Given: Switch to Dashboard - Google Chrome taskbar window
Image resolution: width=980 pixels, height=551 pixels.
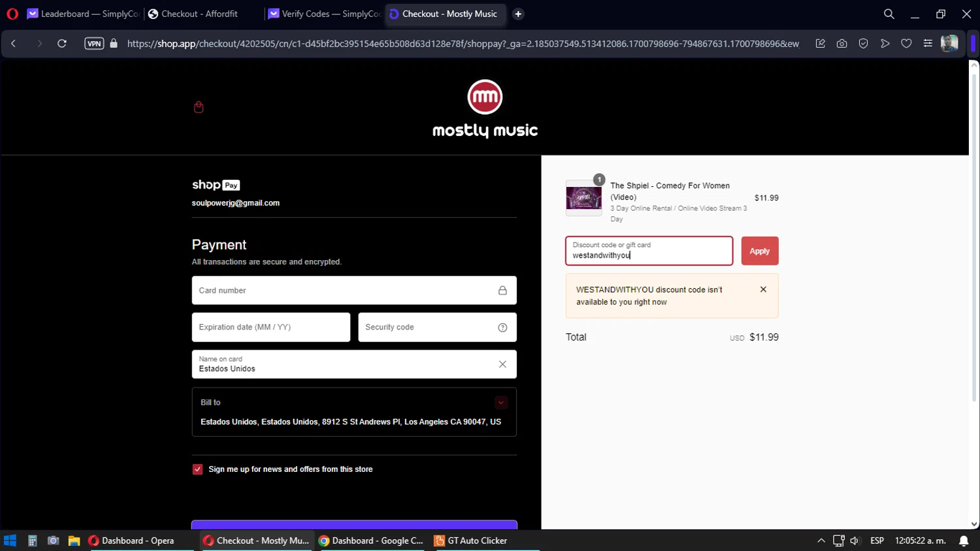Looking at the screenshot, I should [x=371, y=541].
